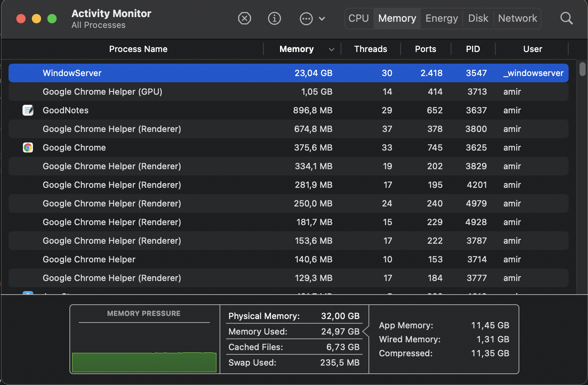Sort by the Threads column header
This screenshot has height=385, width=588.
pos(370,49)
